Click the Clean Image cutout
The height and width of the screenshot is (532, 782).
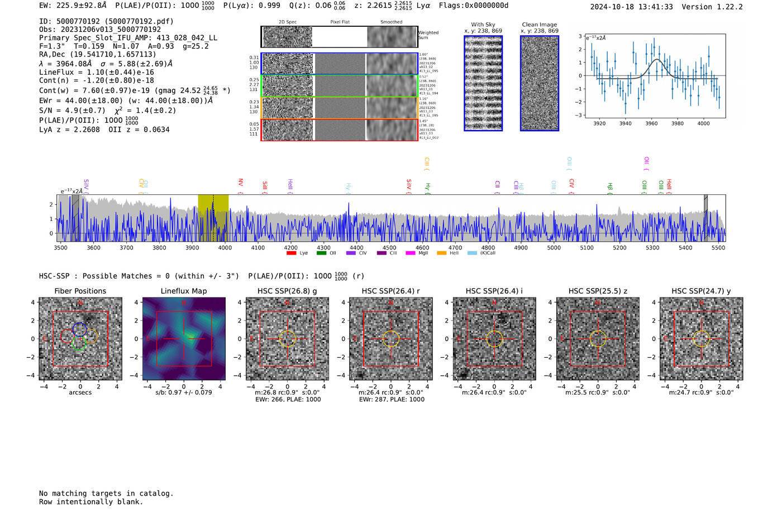[540, 83]
